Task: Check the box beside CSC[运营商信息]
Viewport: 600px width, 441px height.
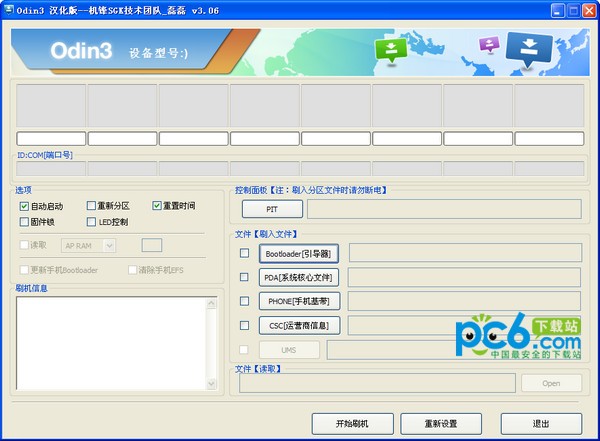Action: click(244, 325)
